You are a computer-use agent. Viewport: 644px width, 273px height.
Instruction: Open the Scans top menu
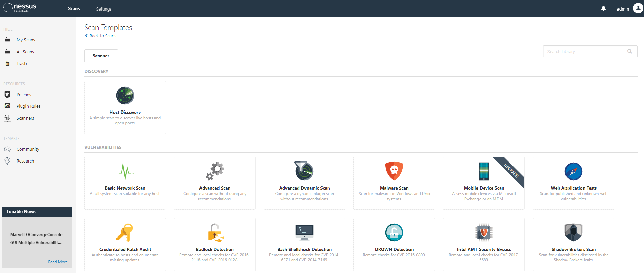(74, 8)
